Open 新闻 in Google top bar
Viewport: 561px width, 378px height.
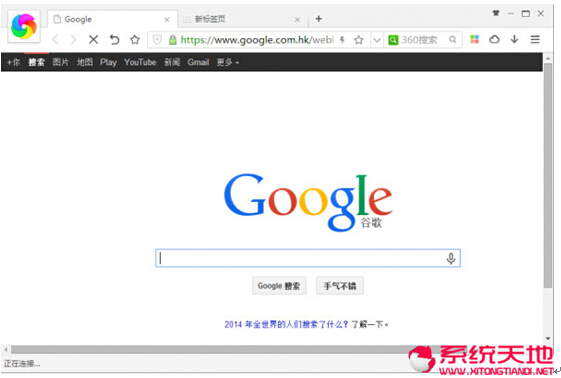coord(172,62)
